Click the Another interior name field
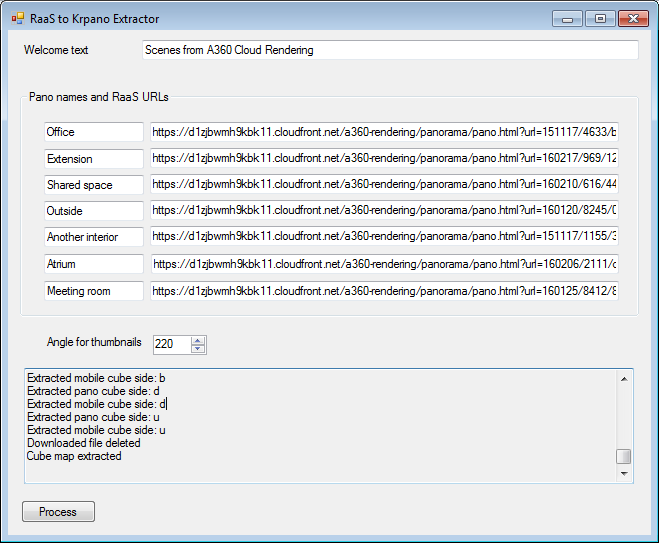659x543 pixels. pyautogui.click(x=94, y=237)
